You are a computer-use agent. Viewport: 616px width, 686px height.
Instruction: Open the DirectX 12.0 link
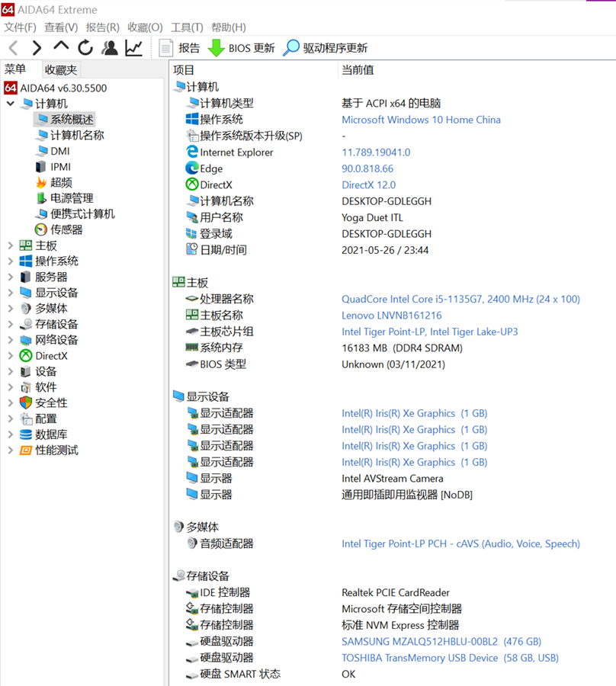click(368, 184)
